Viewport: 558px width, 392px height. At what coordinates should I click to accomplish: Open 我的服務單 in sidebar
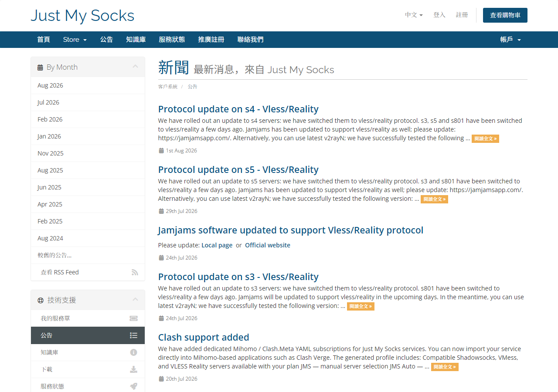[88, 318]
